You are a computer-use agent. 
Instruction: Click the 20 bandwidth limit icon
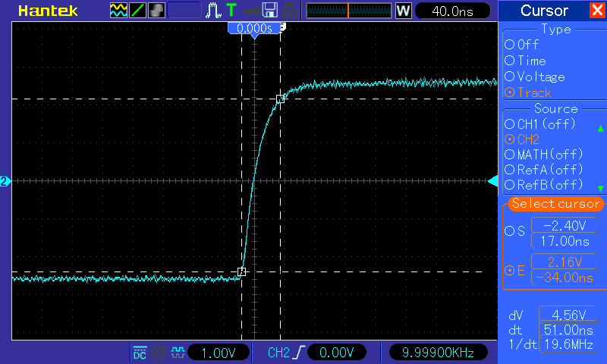coord(158,353)
